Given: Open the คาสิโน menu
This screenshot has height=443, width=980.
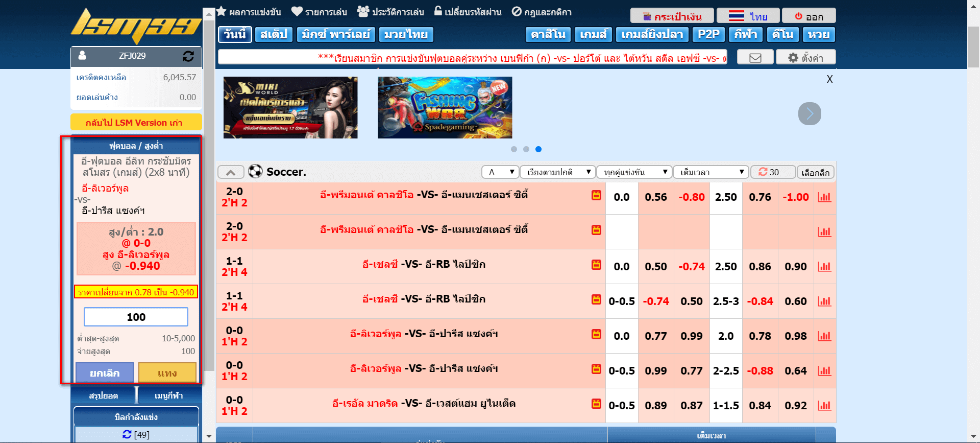Looking at the screenshot, I should click(548, 35).
